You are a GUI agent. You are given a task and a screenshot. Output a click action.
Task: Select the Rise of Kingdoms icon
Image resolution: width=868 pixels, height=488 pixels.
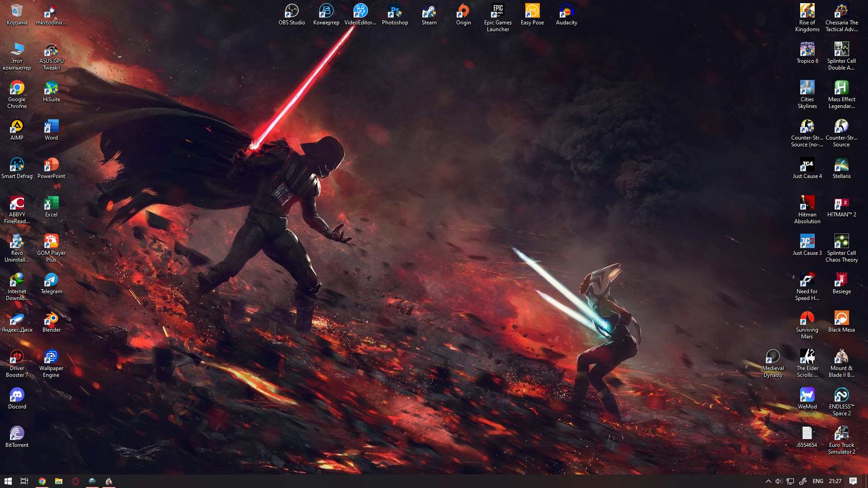point(807,18)
